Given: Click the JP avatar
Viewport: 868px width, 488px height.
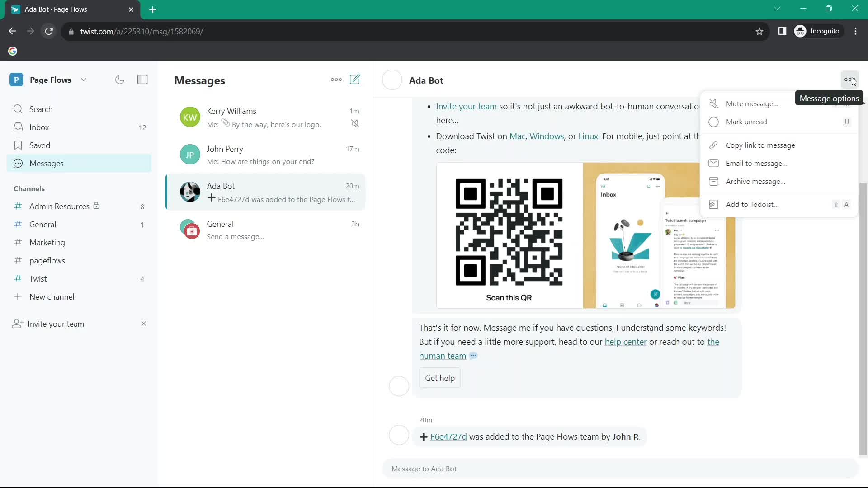Looking at the screenshot, I should [190, 155].
